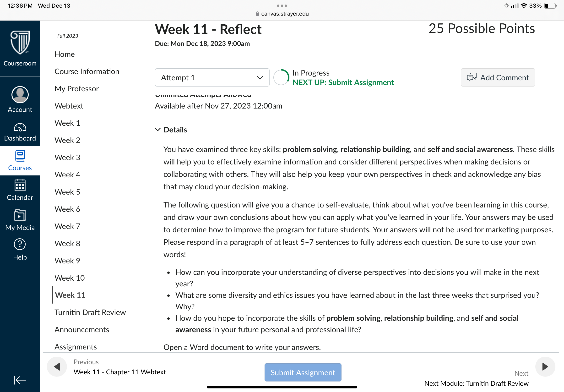Open Week 10 in course navigation
Image resolution: width=564 pixels, height=392 pixels.
pos(70,278)
